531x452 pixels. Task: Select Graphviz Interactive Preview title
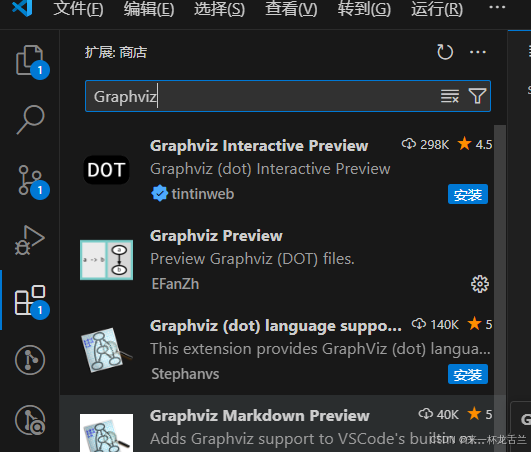pos(259,146)
